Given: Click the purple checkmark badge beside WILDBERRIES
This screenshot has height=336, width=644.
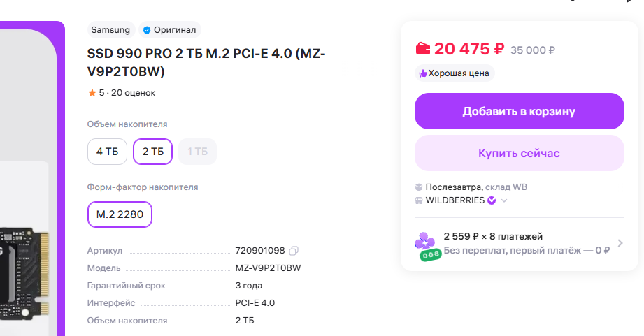Looking at the screenshot, I should pyautogui.click(x=492, y=200).
